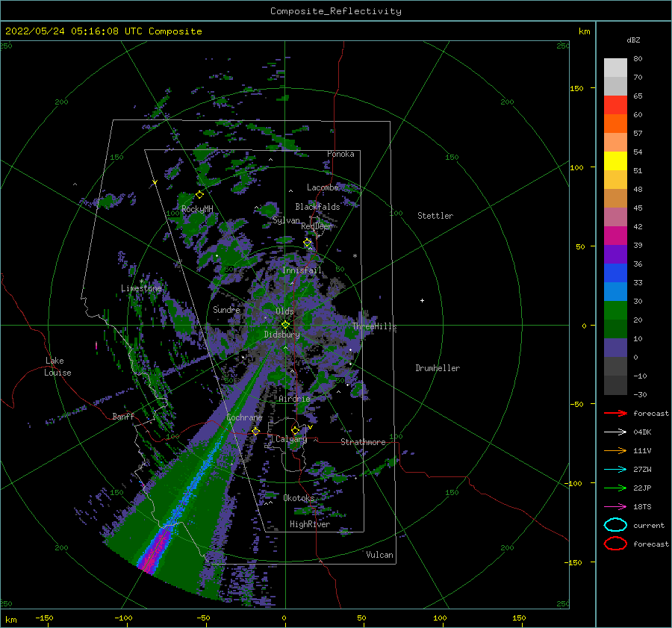Click the Sundre town label

click(226, 309)
